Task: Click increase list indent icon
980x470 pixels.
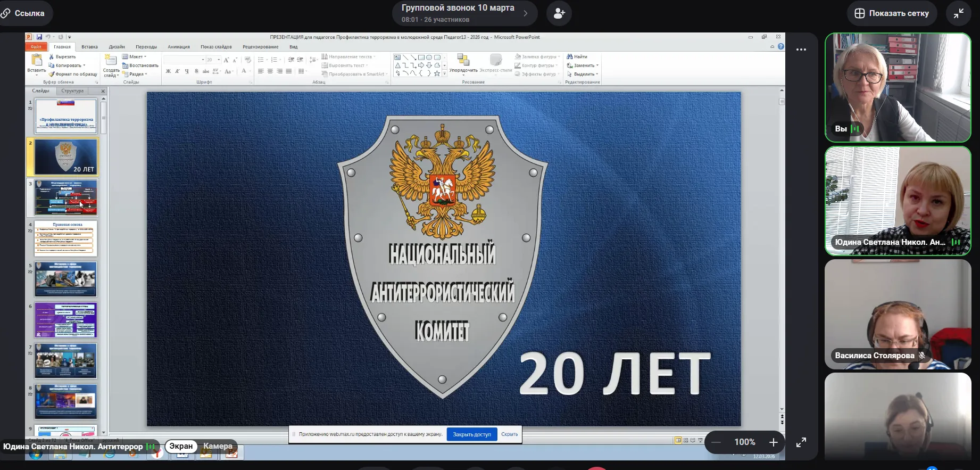Action: click(x=300, y=60)
